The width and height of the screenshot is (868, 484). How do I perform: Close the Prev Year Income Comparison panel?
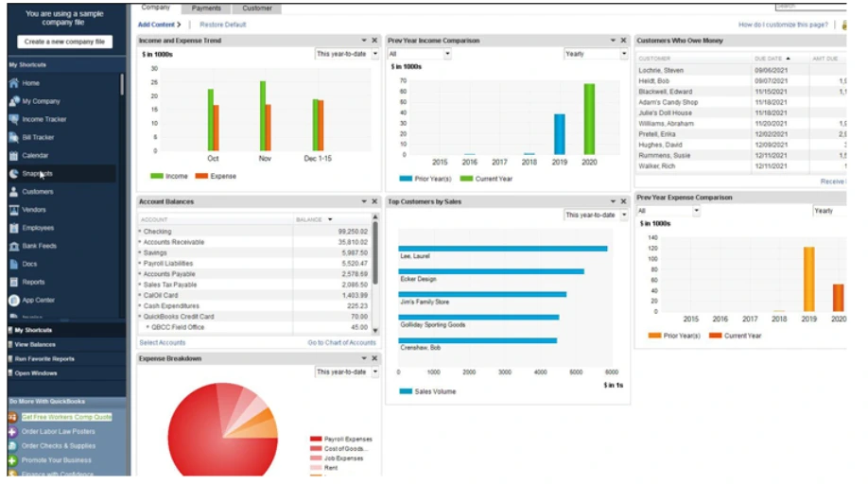point(623,41)
